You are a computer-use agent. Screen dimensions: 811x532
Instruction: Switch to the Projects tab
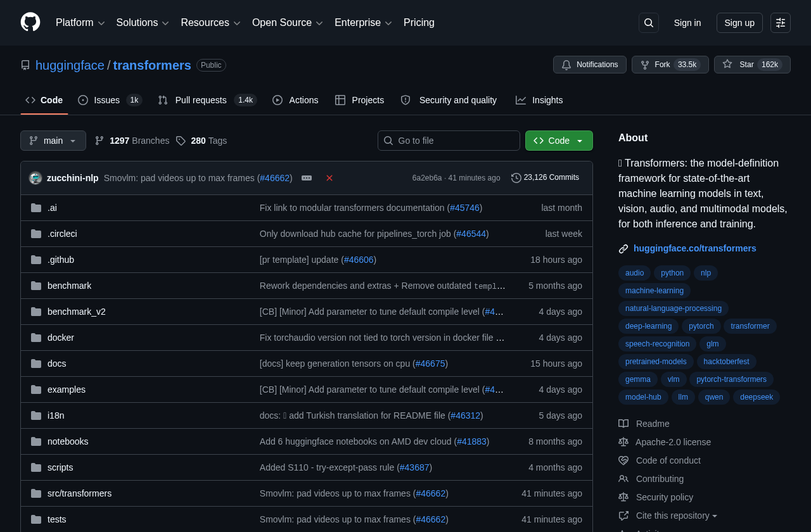click(x=360, y=100)
